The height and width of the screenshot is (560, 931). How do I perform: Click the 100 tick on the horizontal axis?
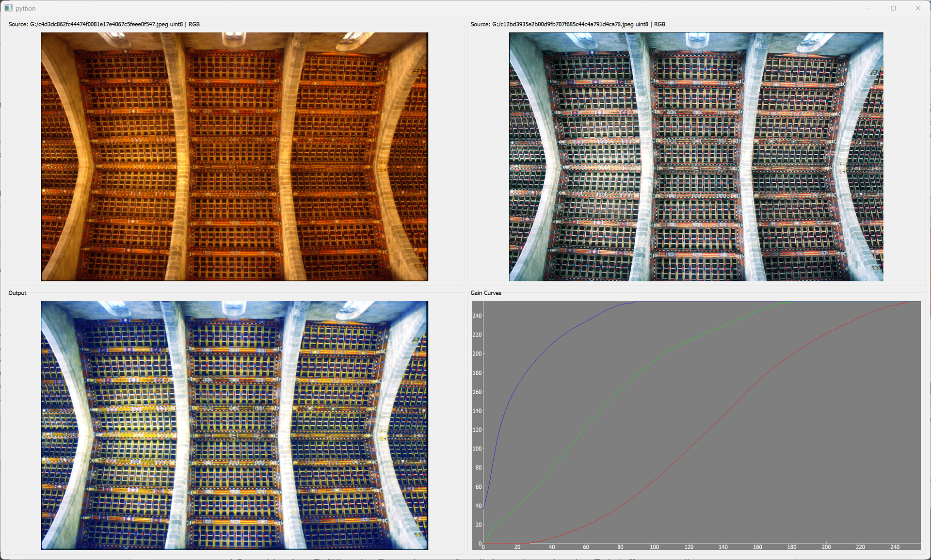[654, 547]
